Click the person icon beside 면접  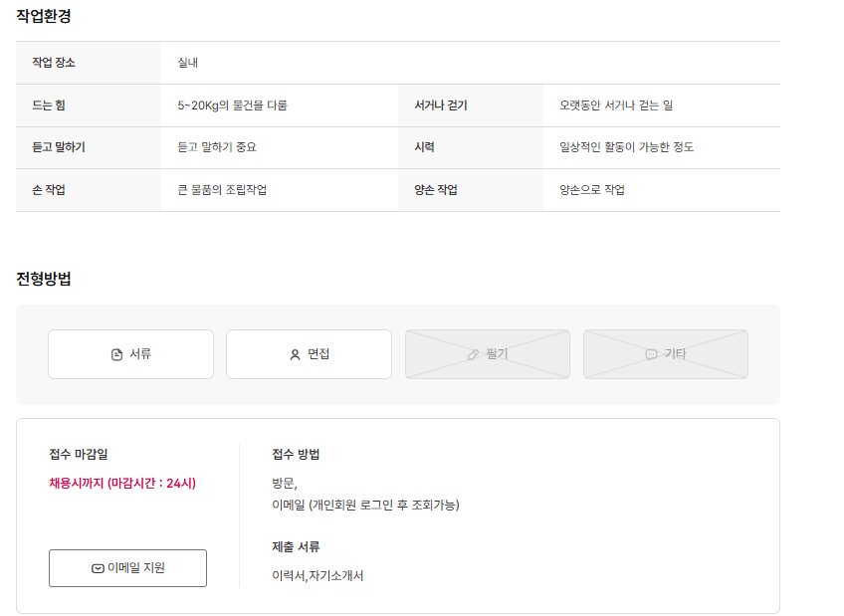(295, 354)
